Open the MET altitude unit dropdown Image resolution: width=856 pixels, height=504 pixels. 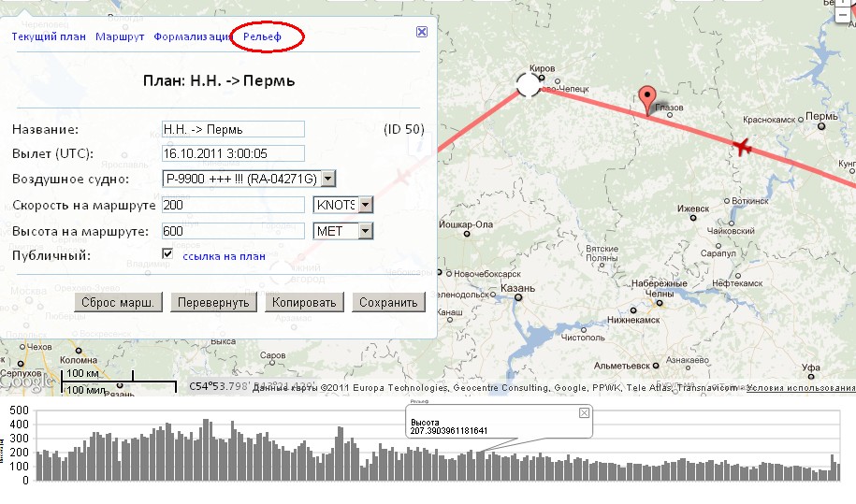[x=365, y=231]
